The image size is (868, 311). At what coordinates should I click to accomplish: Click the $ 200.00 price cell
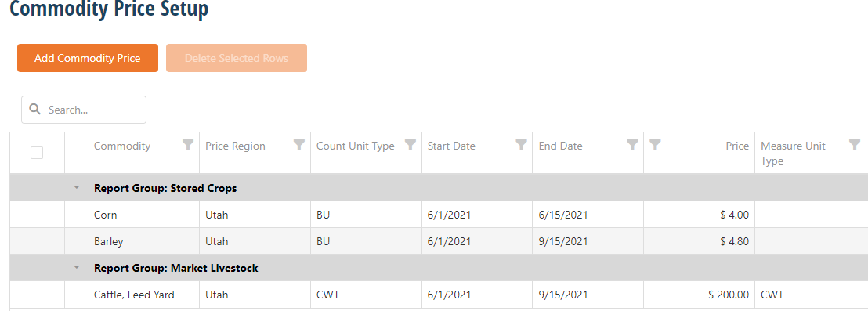[699, 295]
